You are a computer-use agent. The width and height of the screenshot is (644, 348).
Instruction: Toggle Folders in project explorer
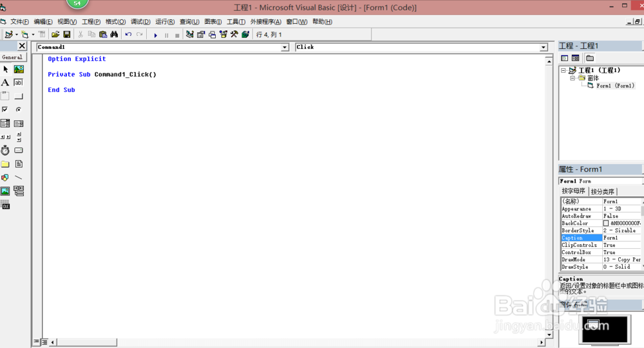click(590, 58)
